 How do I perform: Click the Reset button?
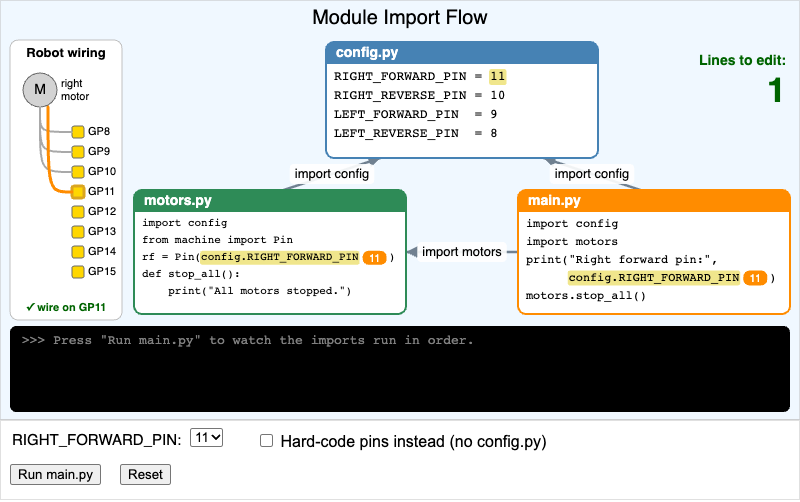145,474
